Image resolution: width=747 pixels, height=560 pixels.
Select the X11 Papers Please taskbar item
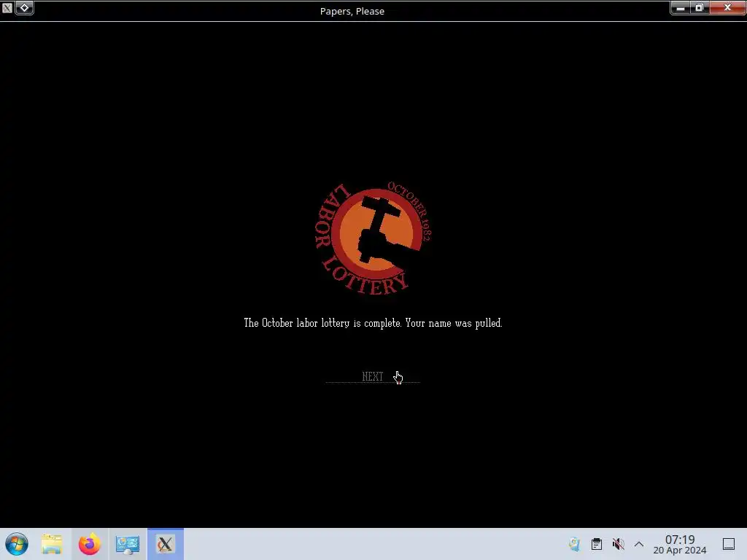point(166,544)
